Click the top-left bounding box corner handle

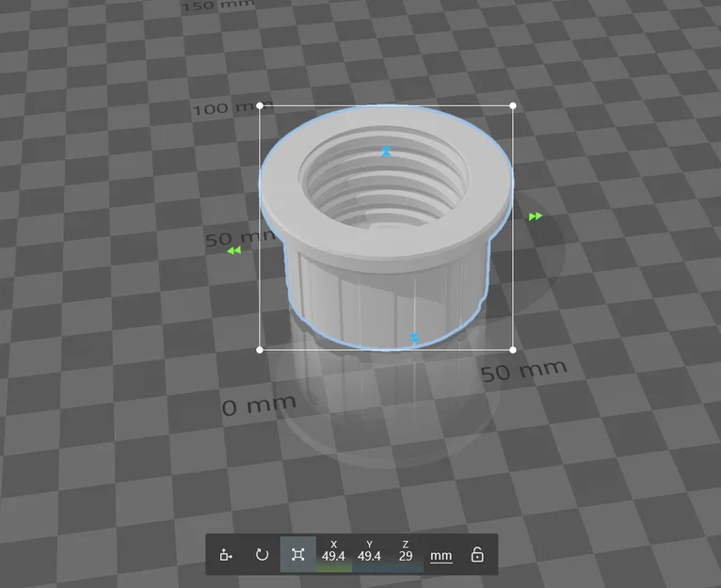pos(260,105)
